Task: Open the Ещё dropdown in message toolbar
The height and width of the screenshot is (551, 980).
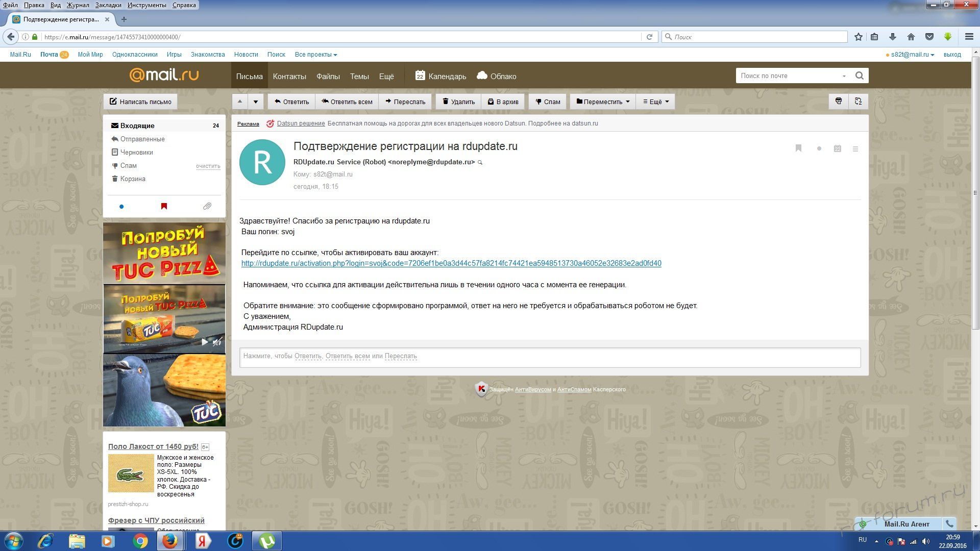Action: (x=655, y=102)
